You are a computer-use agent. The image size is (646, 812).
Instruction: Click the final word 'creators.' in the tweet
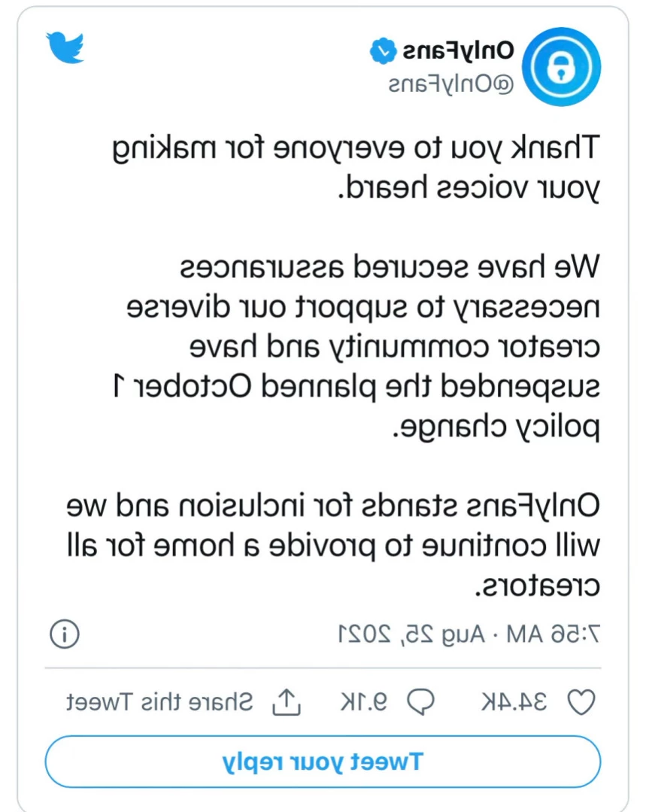[x=537, y=586]
